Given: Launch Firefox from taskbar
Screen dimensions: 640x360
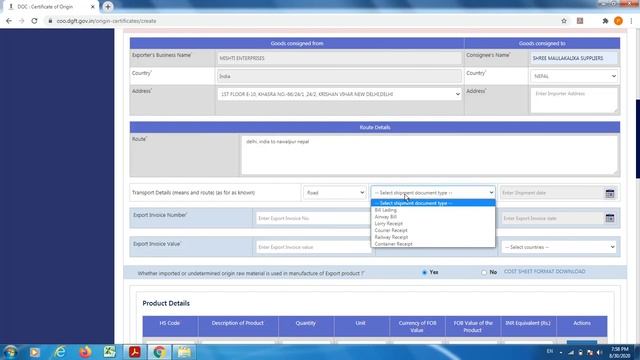Looking at the screenshot, I should (x=85, y=352).
